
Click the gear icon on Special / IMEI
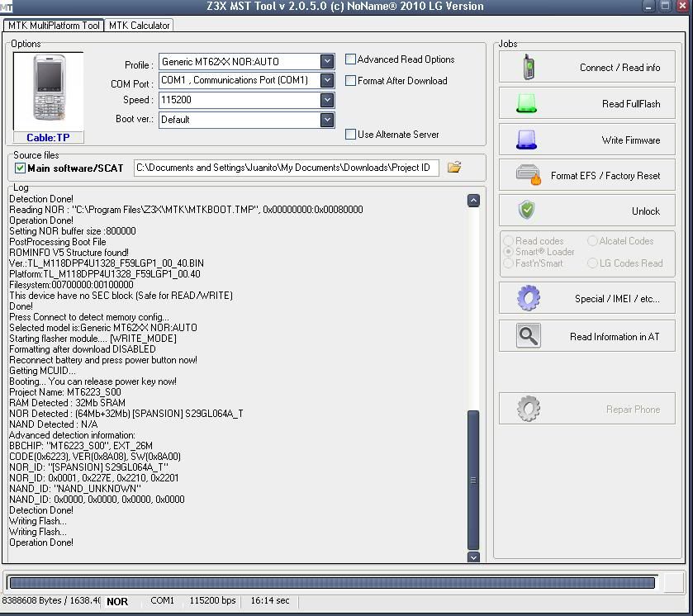click(x=529, y=298)
